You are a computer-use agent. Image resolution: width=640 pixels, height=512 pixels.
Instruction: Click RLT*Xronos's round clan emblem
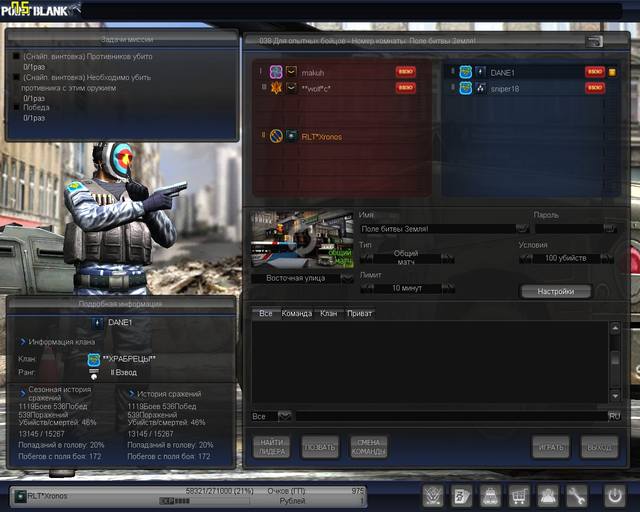[276, 136]
